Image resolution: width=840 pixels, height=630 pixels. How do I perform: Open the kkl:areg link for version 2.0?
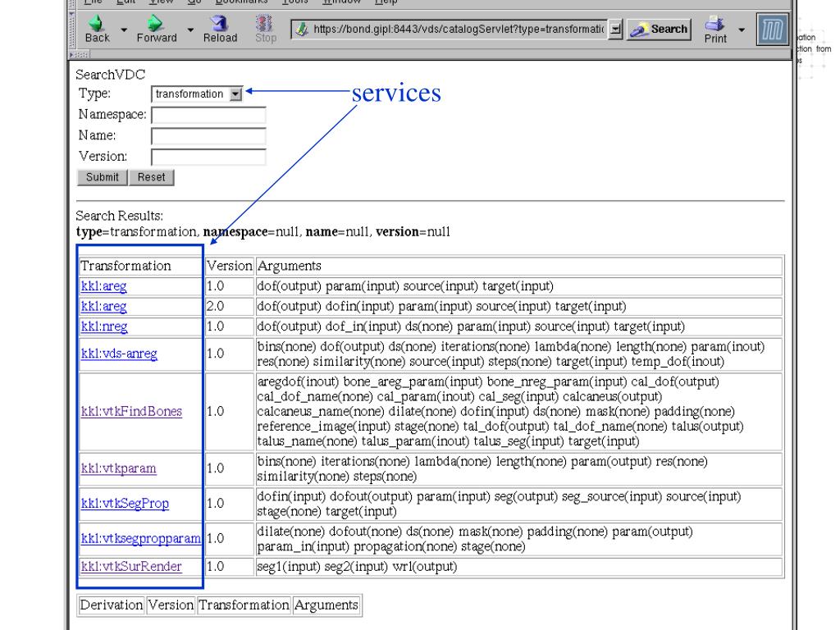[x=104, y=307]
